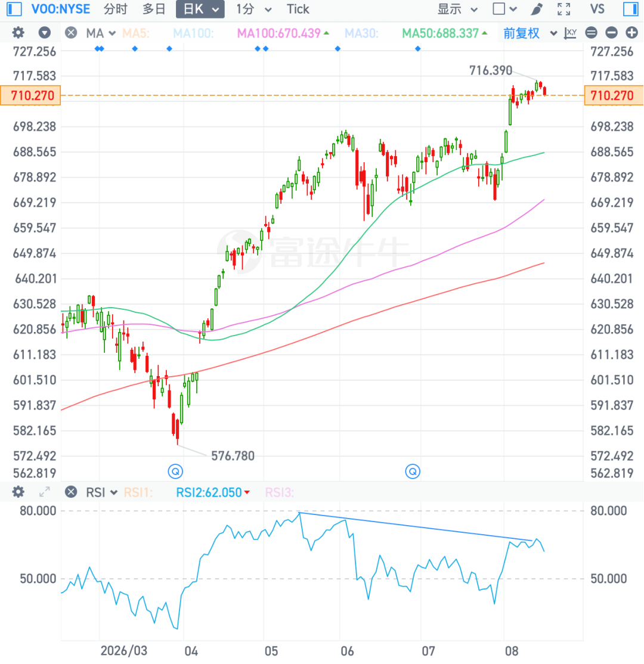Viewport: 644px width, 664px height.
Task: Click the left 710.270 current price tag
Action: coord(30,95)
